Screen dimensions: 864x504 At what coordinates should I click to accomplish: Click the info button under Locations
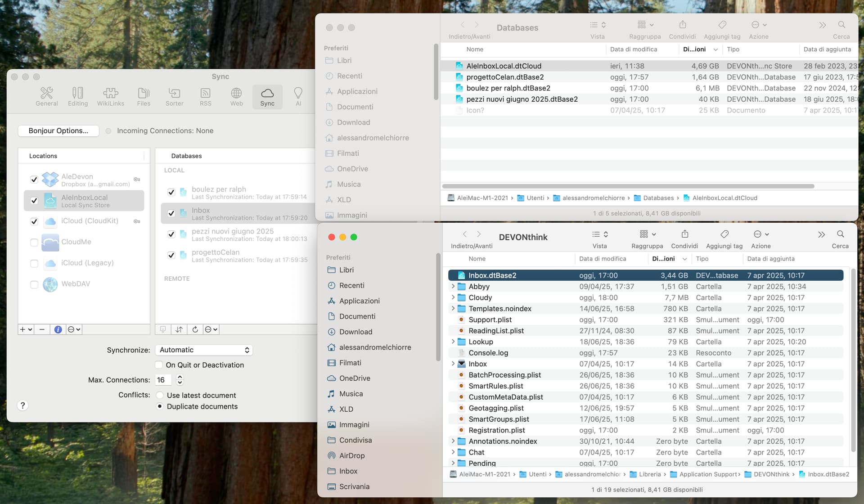click(58, 329)
